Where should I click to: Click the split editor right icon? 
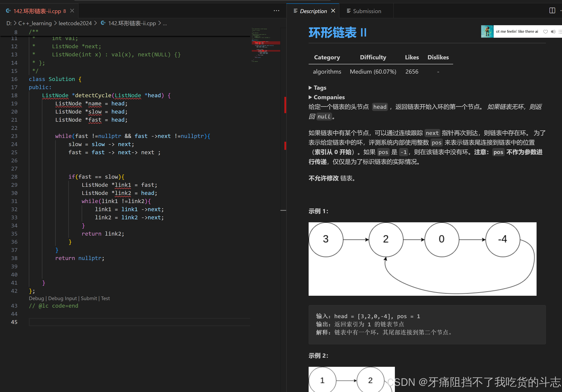(552, 11)
